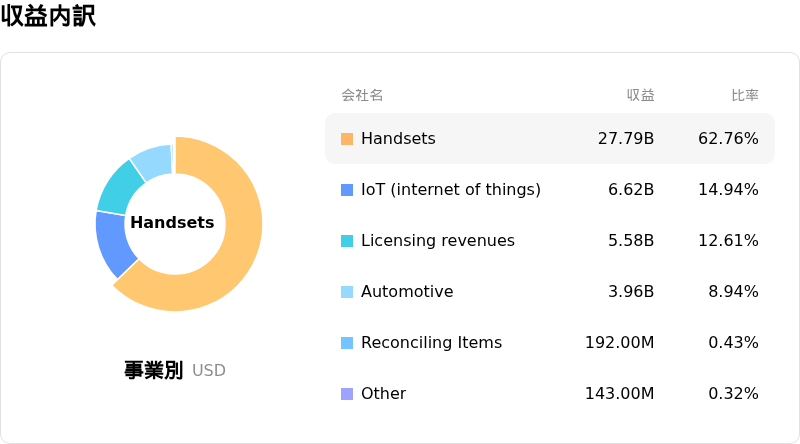This screenshot has width=800, height=444.
Task: Click the blue IoT legend swatch
Action: tap(347, 190)
